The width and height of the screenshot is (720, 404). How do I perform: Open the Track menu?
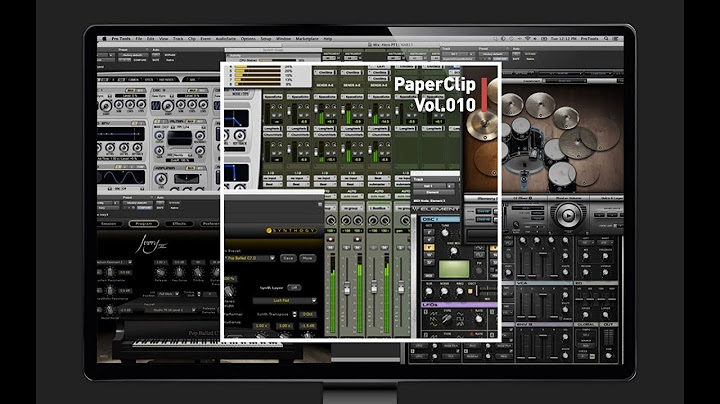(178, 39)
